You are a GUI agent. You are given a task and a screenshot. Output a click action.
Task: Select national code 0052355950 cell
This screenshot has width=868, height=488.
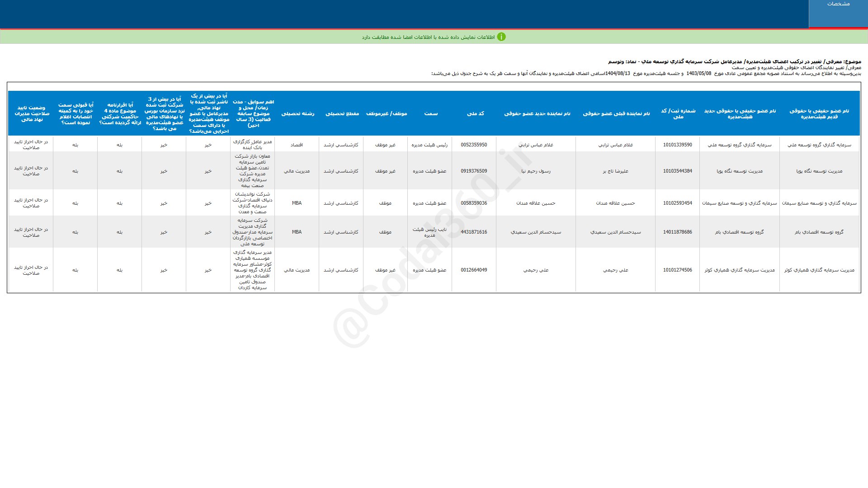point(474,145)
